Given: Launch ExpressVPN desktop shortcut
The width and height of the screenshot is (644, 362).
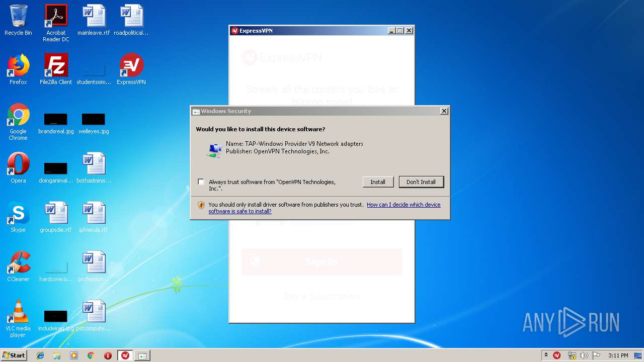Looking at the screenshot, I should pyautogui.click(x=131, y=69).
